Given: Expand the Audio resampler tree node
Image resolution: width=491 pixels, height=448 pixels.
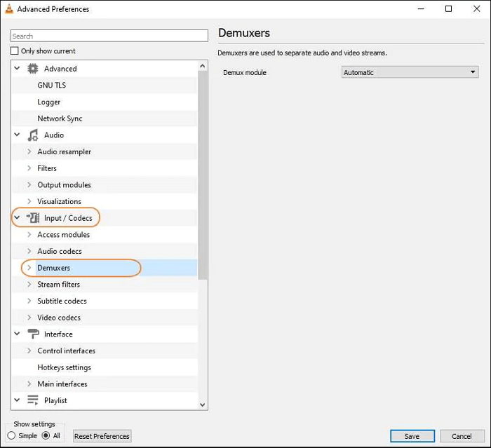Looking at the screenshot, I should click(x=29, y=152).
